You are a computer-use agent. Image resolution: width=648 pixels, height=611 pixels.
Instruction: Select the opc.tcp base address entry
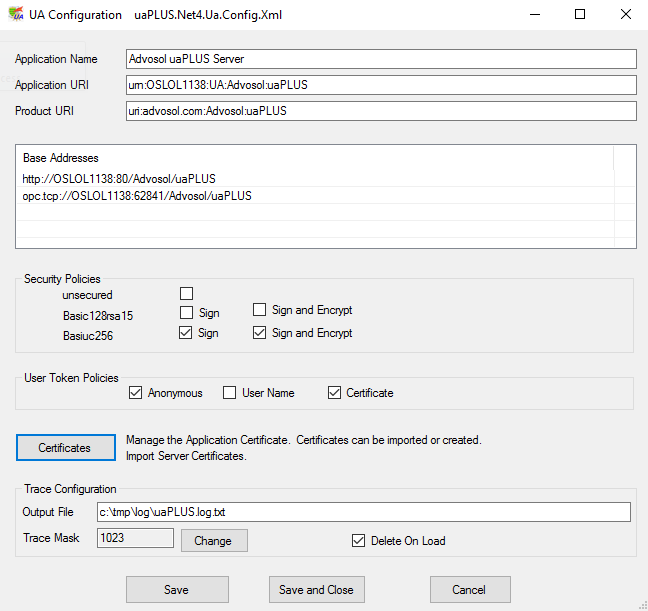(x=137, y=197)
